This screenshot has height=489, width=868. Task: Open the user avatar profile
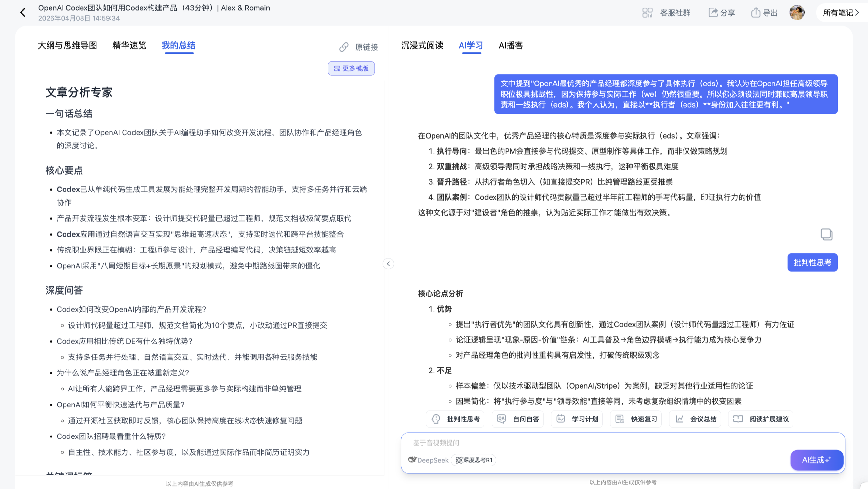[x=797, y=13]
